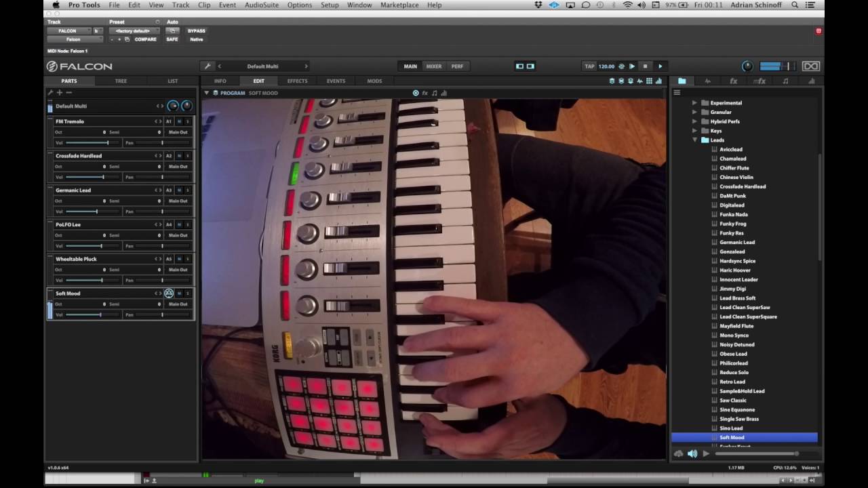Show the left sidebar panel toggle
The width and height of the screenshot is (868, 488).
point(520,66)
